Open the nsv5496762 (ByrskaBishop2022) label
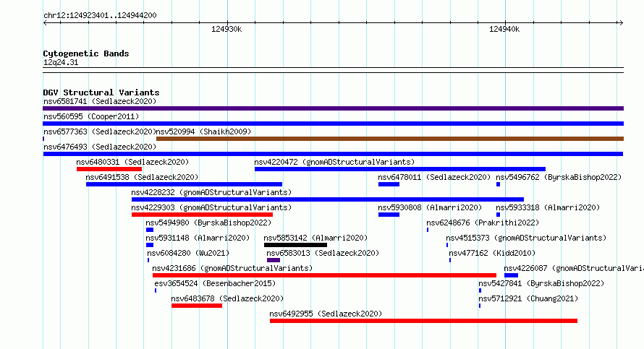Image resolution: width=644 pixels, height=349 pixels. pyautogui.click(x=559, y=177)
